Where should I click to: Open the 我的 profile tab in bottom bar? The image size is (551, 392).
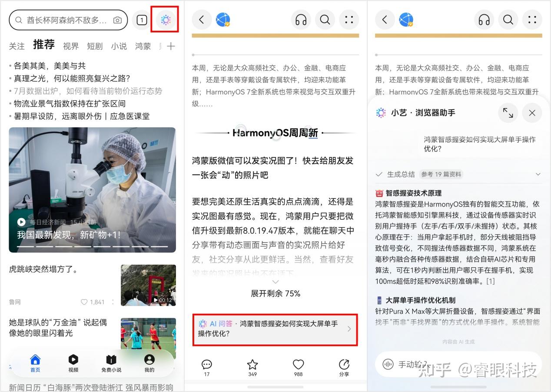tap(149, 363)
